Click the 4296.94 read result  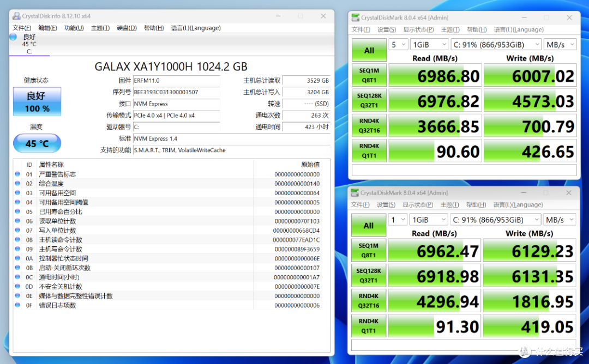click(434, 301)
